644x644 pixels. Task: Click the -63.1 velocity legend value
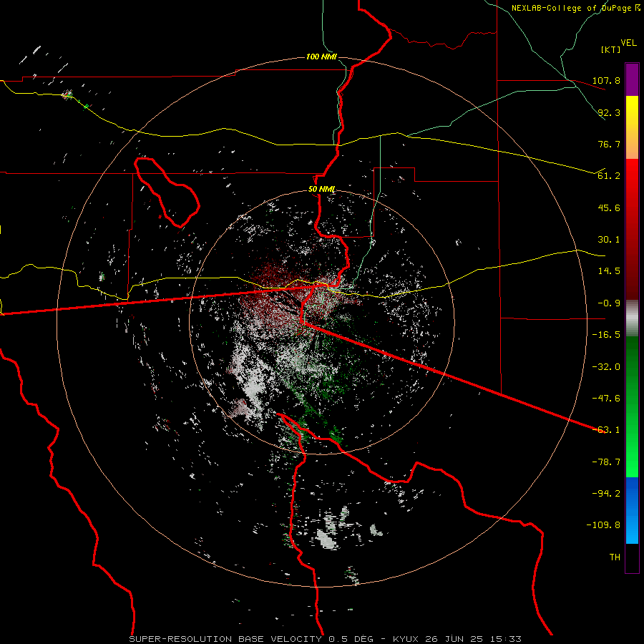pos(606,430)
